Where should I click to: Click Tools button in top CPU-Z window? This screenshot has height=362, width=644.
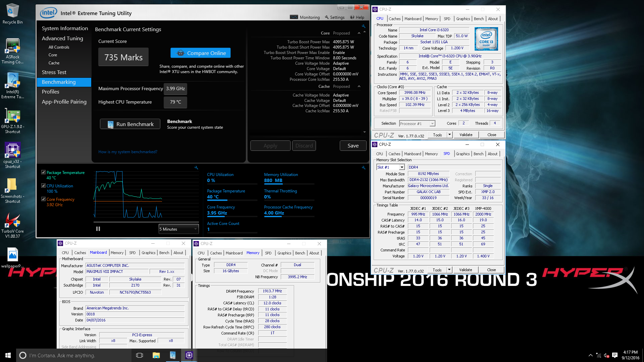[437, 135]
